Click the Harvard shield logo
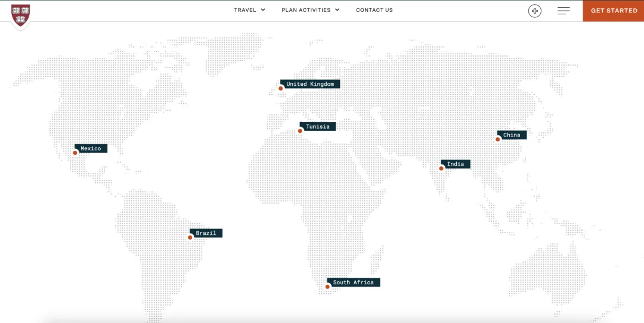Screen dimensions: 644x323 tap(20, 15)
